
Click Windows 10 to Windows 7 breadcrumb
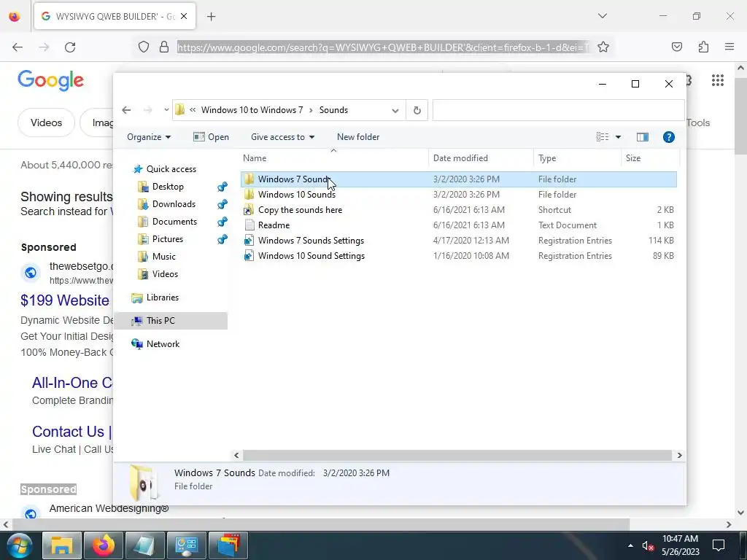pos(252,110)
